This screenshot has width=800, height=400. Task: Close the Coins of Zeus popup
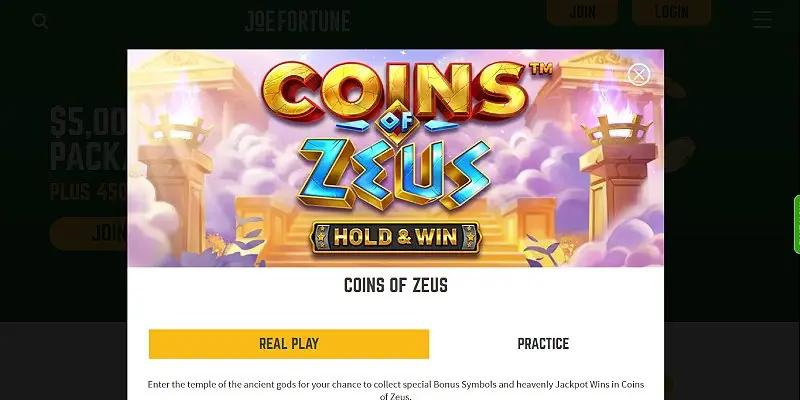point(639,74)
